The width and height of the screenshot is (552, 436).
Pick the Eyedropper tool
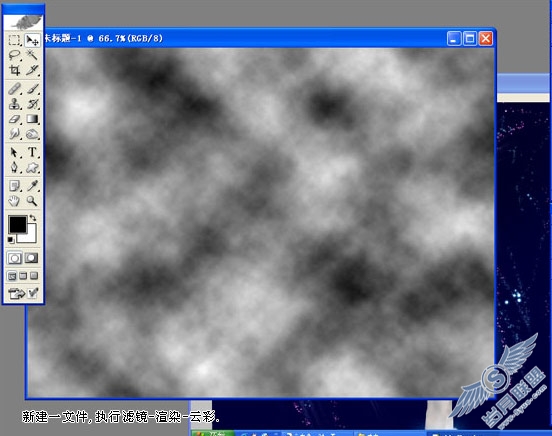[32, 186]
